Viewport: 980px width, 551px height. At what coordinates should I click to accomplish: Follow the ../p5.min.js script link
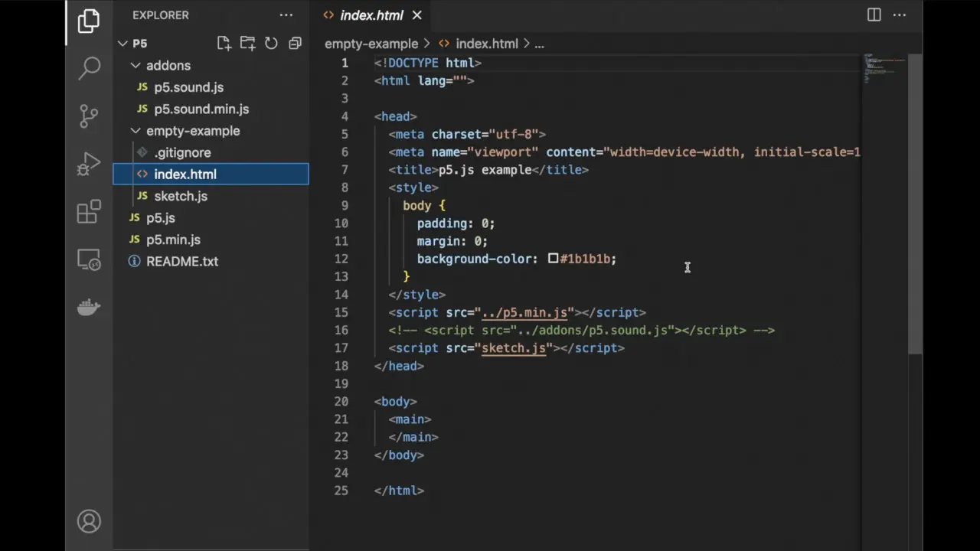(x=524, y=312)
